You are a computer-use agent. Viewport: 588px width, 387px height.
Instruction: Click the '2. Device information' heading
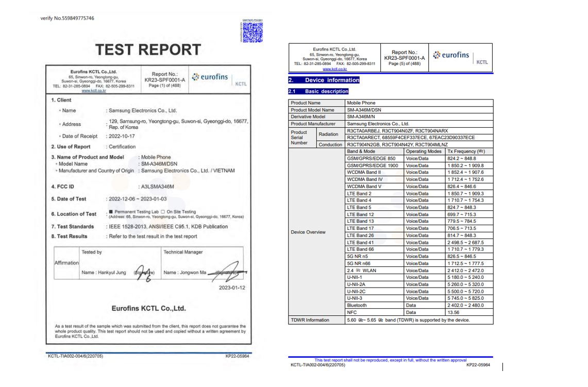click(x=324, y=80)
